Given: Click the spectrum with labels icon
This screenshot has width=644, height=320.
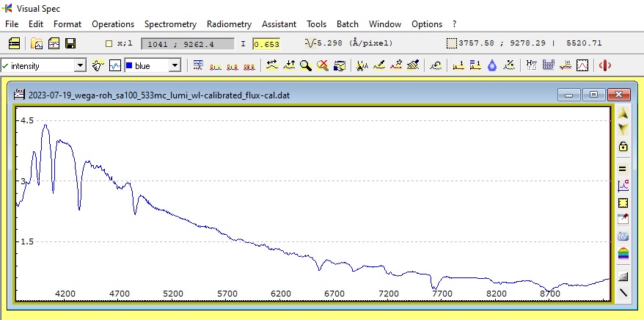Looking at the screenshot, I should (566, 65).
